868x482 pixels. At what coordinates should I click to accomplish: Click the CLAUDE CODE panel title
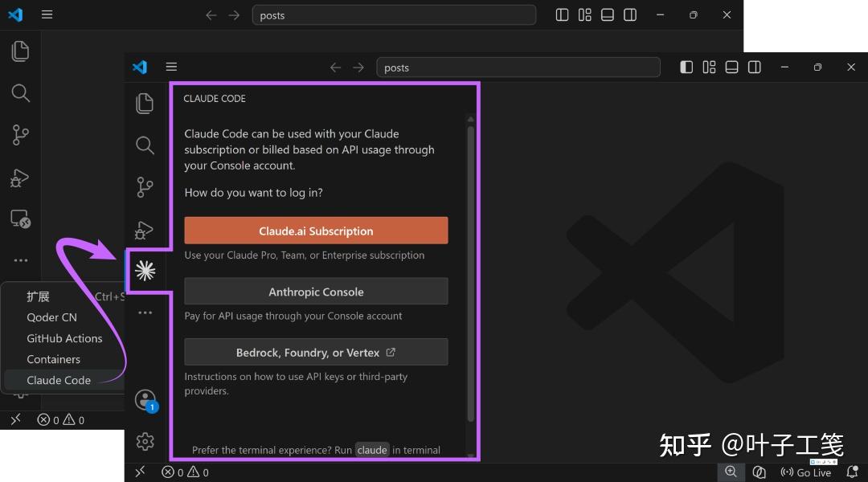click(215, 99)
